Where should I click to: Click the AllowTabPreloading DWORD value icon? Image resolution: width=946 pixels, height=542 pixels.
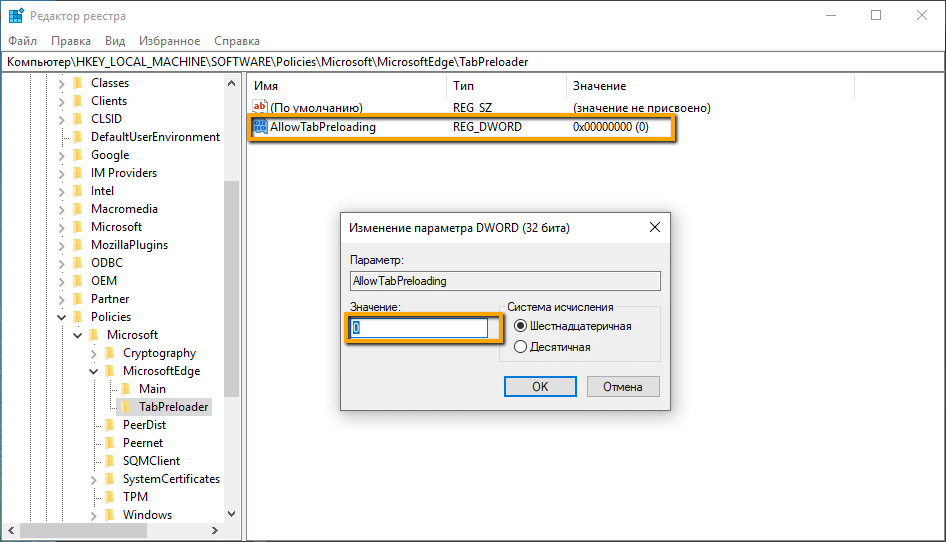[x=259, y=127]
